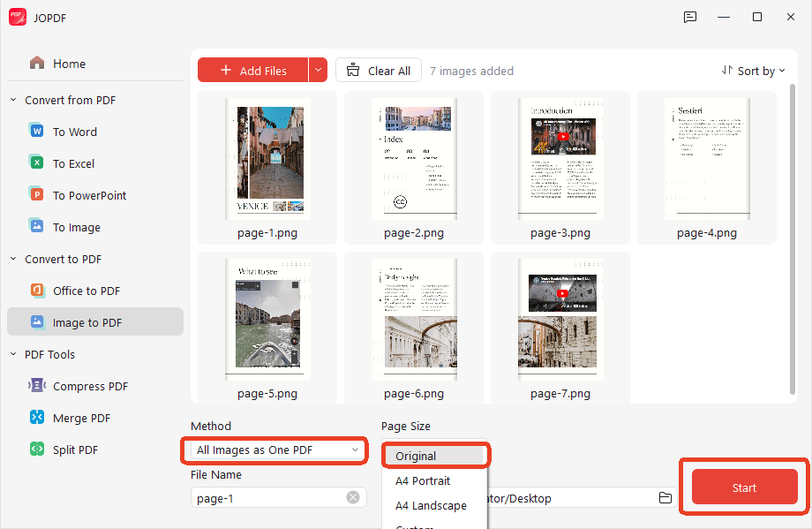The width and height of the screenshot is (812, 529).
Task: Open Office to PDF tool
Action: point(95,291)
